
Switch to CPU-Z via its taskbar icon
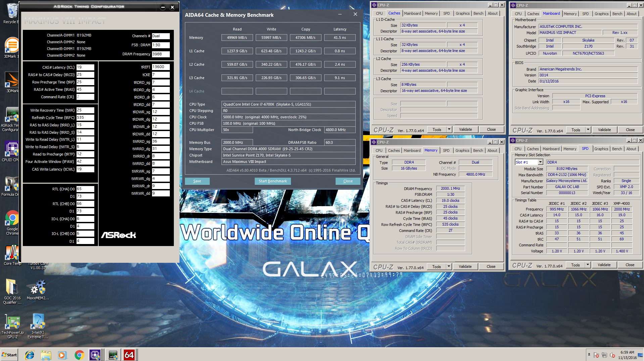click(x=95, y=355)
